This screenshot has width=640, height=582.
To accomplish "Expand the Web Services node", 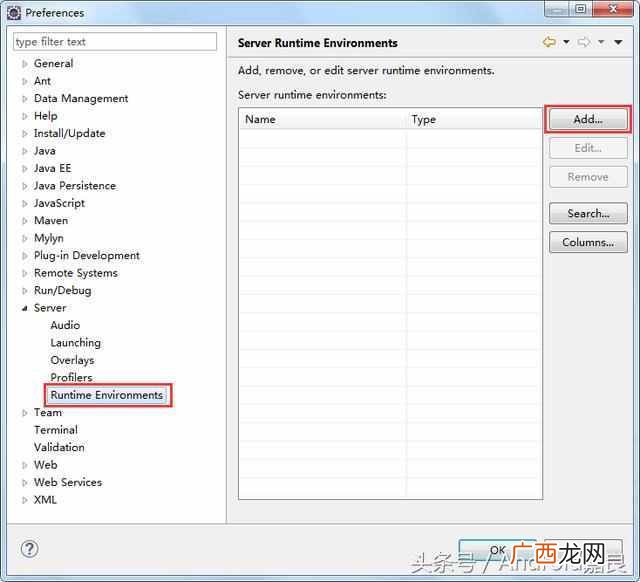I will coord(25,483).
